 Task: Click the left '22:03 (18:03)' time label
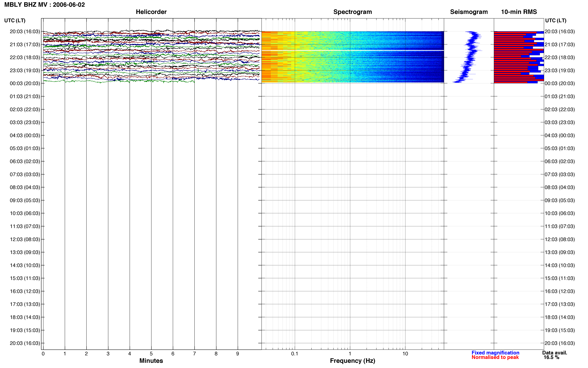click(25, 57)
